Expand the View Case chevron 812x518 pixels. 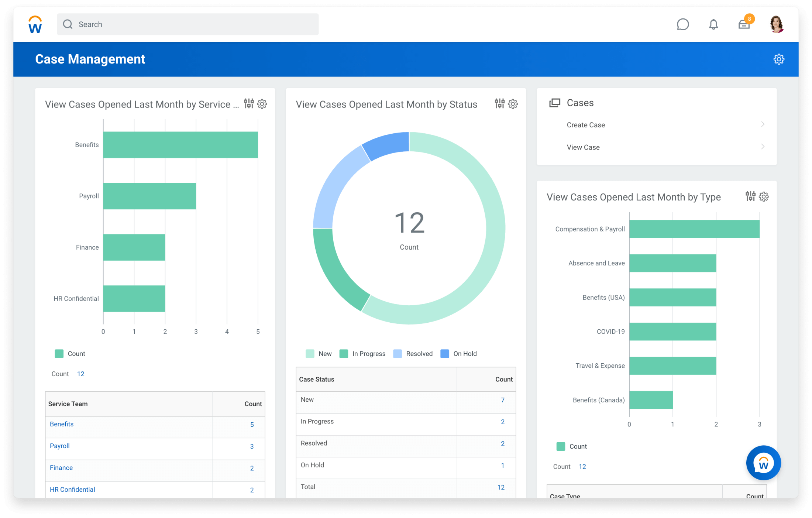pos(763,147)
